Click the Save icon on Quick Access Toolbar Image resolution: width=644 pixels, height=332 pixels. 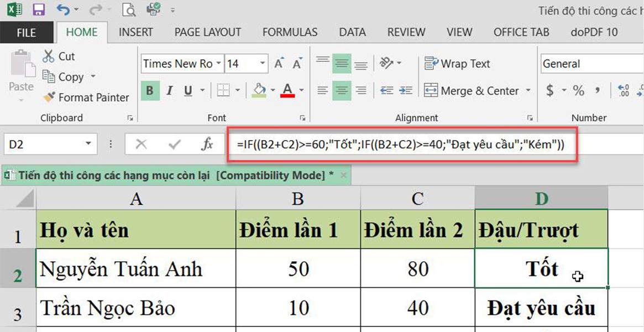pyautogui.click(x=38, y=9)
